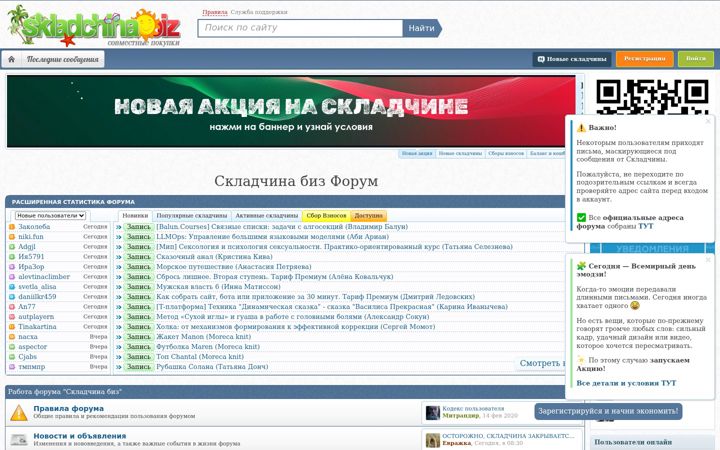Image resolution: width=720 pixels, height=450 pixels.
Task: Close the 'Важно!' warning popup
Action: click(708, 121)
